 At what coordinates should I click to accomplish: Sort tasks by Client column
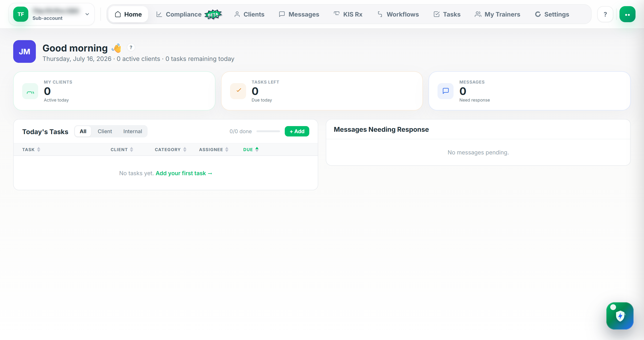pos(122,149)
